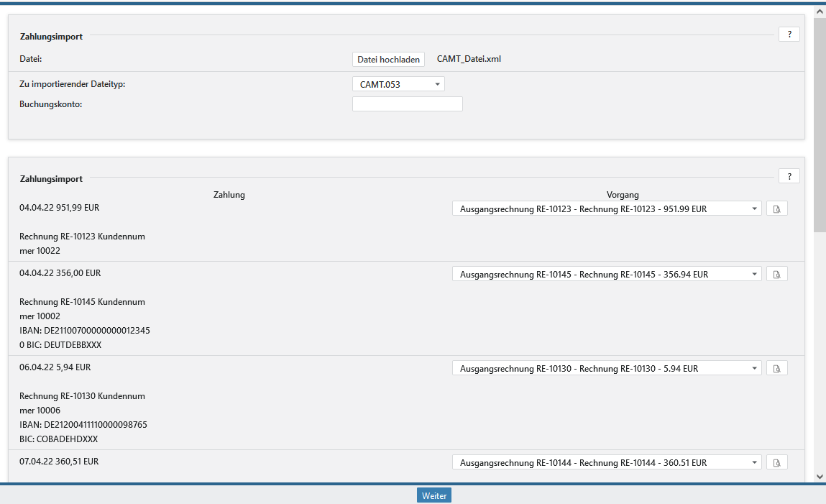Screen dimensions: 826x504
Task: Click the vertical scrollbar thumb
Action: pos(820,122)
